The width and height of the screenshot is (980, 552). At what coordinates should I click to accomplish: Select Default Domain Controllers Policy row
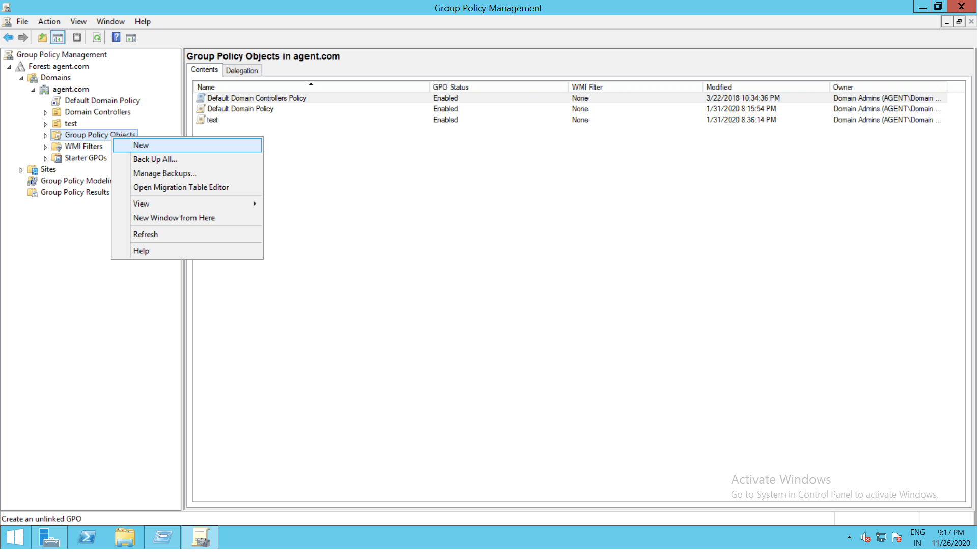pos(257,98)
